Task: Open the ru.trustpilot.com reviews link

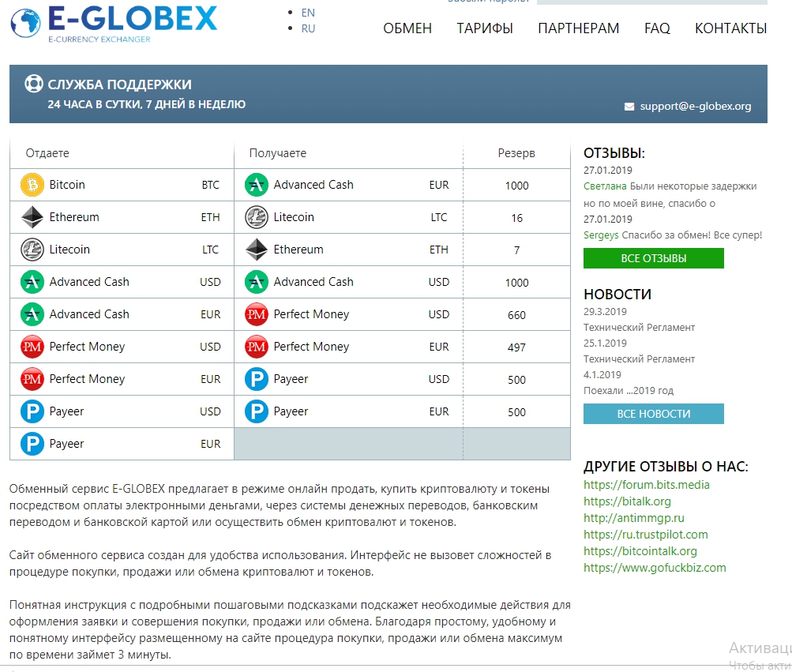Action: [x=645, y=535]
